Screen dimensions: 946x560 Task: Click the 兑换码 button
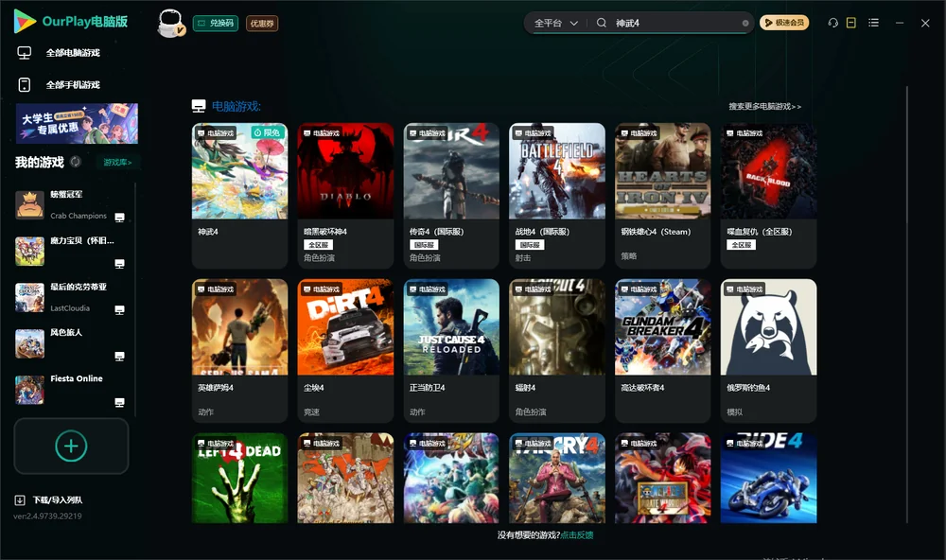coord(216,23)
